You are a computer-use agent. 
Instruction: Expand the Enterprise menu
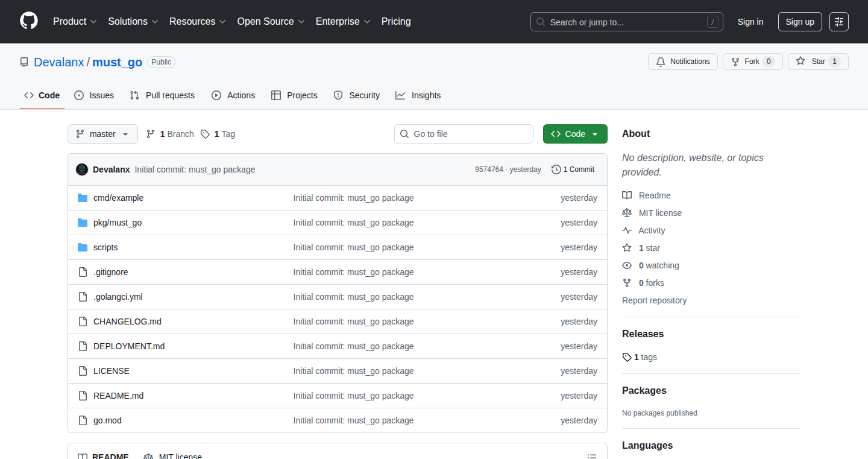coord(343,21)
